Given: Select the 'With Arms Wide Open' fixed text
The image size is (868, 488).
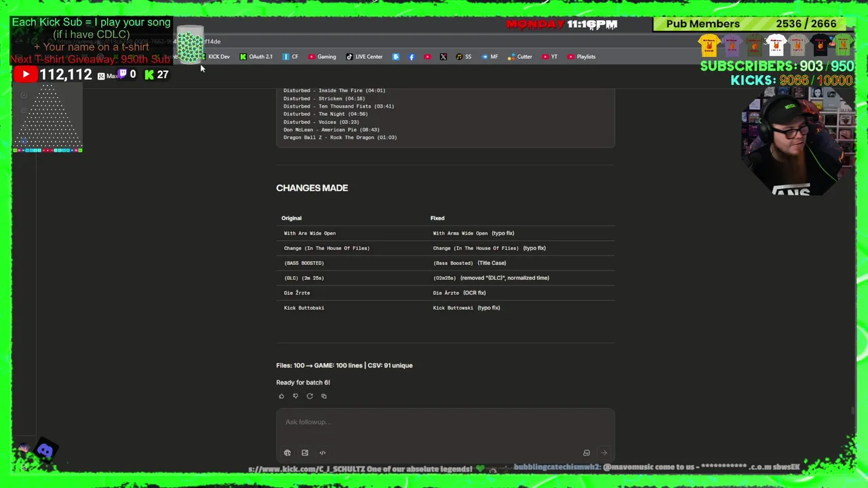Looking at the screenshot, I should point(460,233).
